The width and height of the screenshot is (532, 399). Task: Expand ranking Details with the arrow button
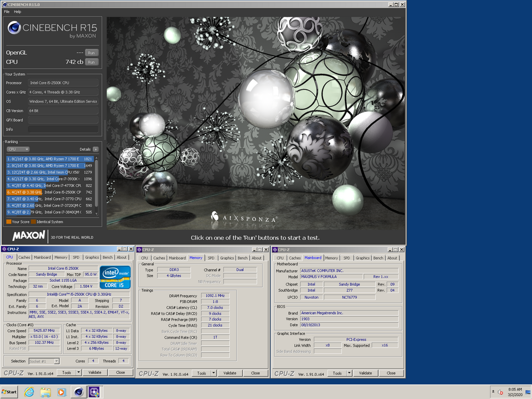click(96, 149)
